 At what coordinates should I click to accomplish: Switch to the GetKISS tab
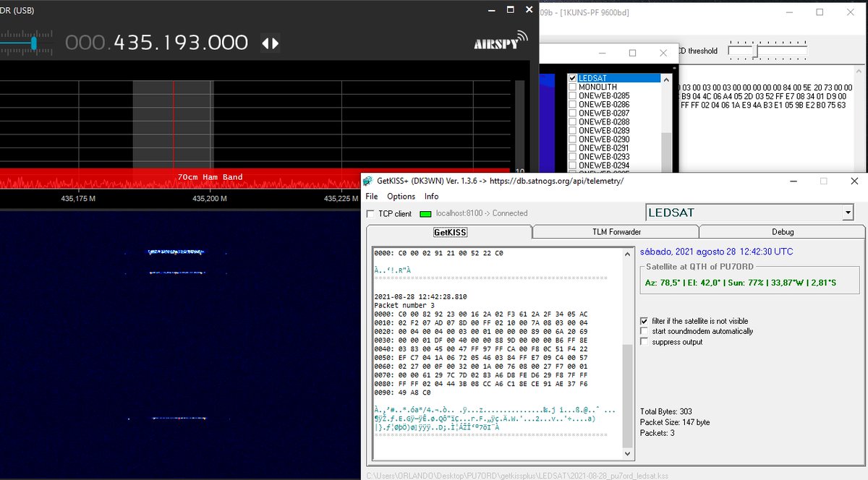449,232
